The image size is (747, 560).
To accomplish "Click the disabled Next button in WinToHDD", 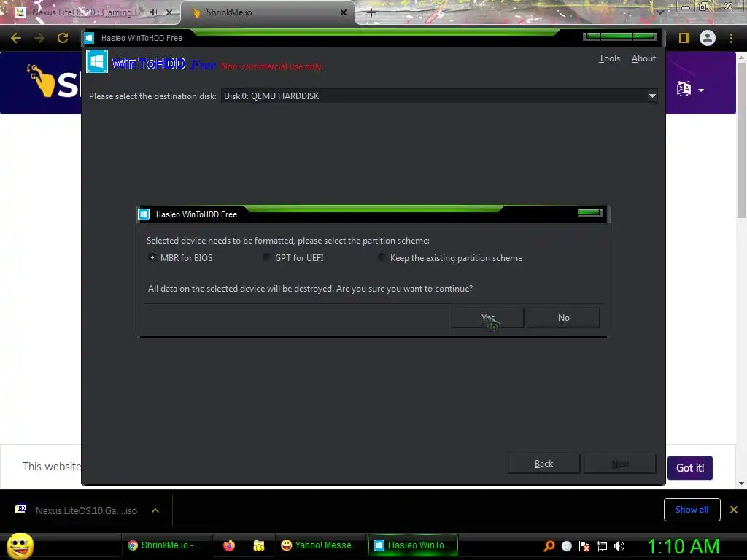I will click(620, 463).
